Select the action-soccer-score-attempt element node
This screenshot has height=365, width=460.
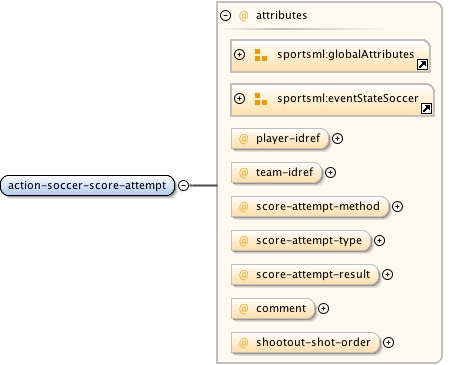87,185
